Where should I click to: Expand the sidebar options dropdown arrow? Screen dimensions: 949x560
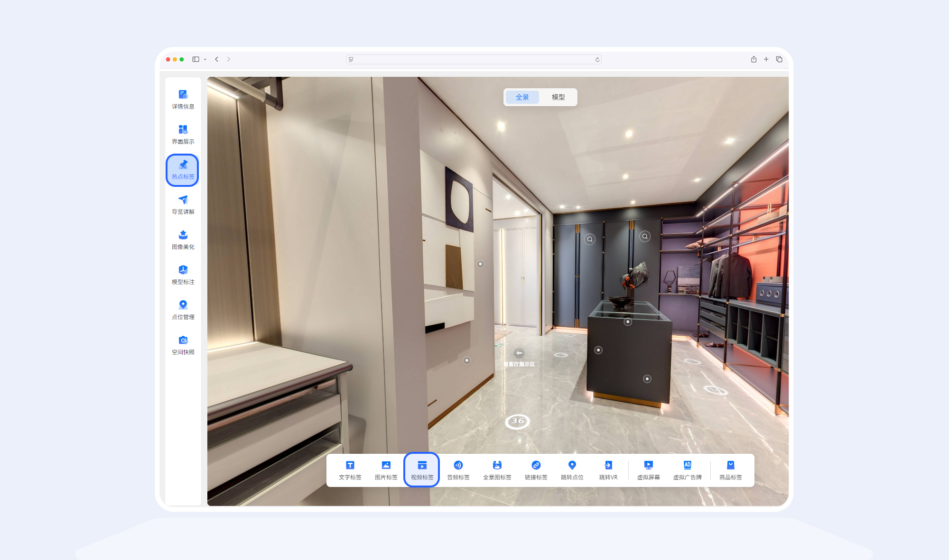pos(205,59)
